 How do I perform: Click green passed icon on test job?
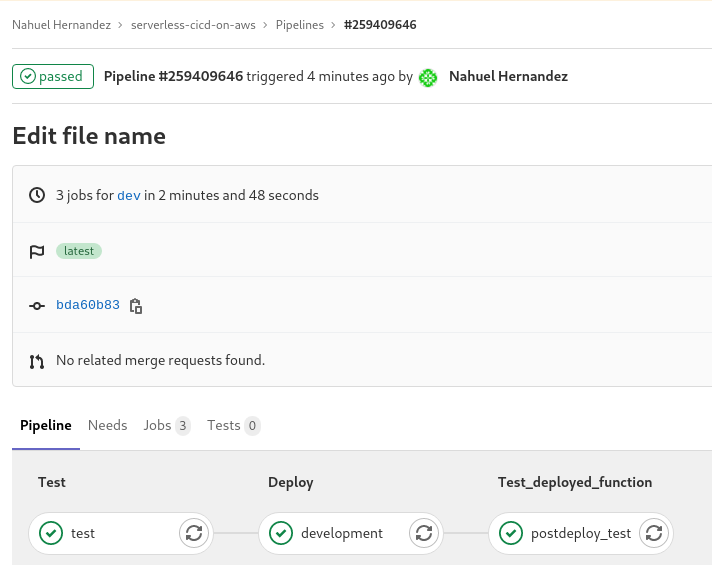pyautogui.click(x=51, y=533)
